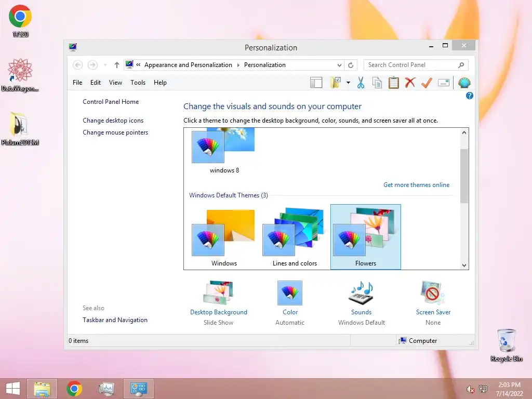
Task: Click the muted volume tray icon
Action: (470, 389)
